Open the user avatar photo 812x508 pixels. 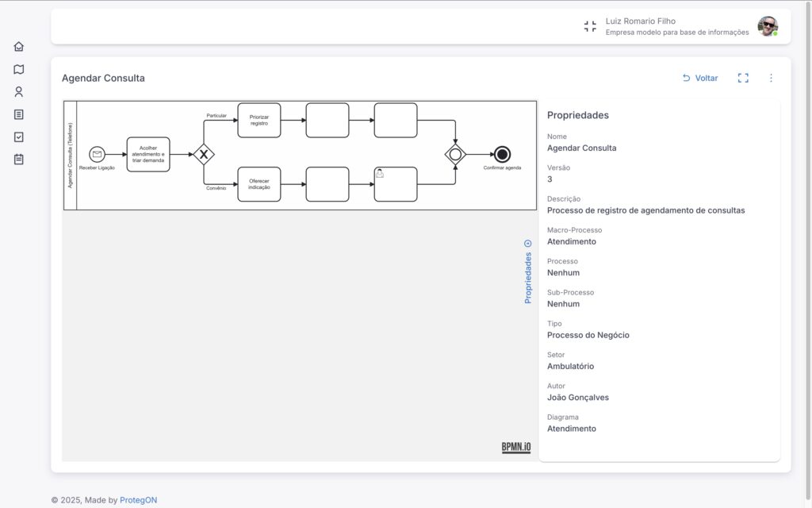[x=768, y=26]
